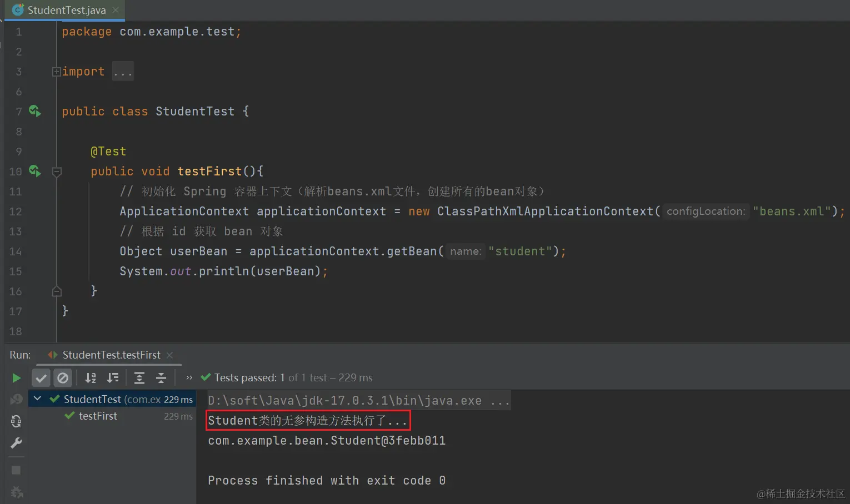The height and width of the screenshot is (504, 850).
Task: Click run gutter icon next to testFirst method
Action: 35,171
